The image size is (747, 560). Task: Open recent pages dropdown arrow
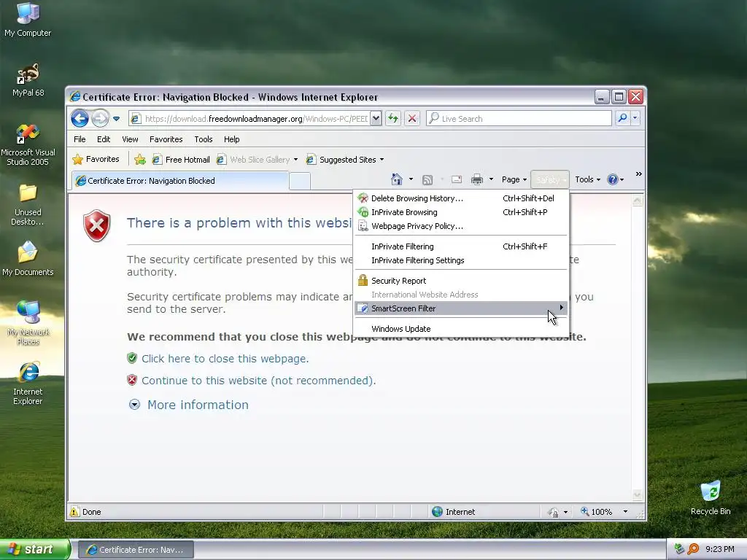(116, 119)
